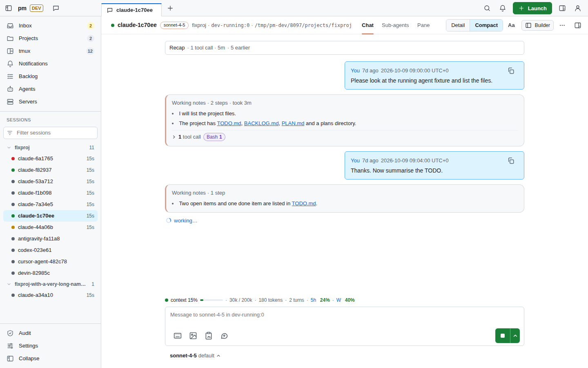This screenshot has width=588, height=368.
Task: Expand the Recap summary row
Action: [344, 48]
